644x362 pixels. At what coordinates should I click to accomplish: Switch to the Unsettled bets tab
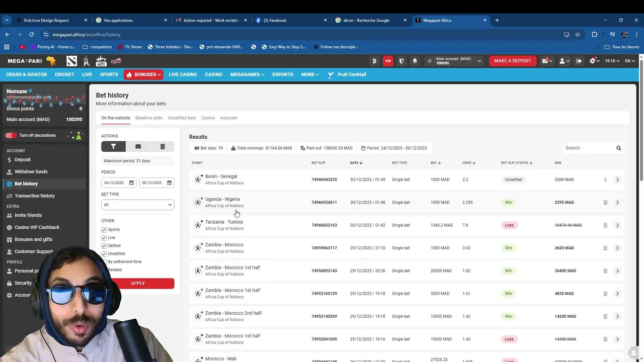pyautogui.click(x=182, y=118)
